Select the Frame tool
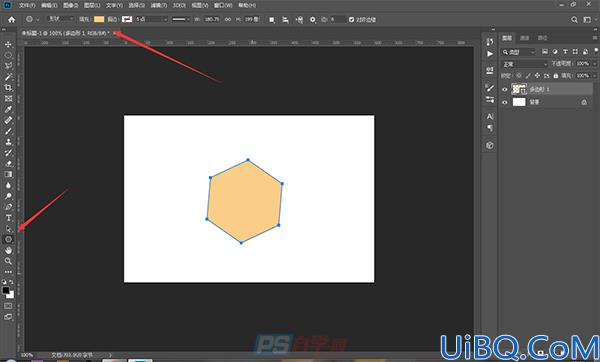Screen dimensions: 600x362 [x=8, y=98]
